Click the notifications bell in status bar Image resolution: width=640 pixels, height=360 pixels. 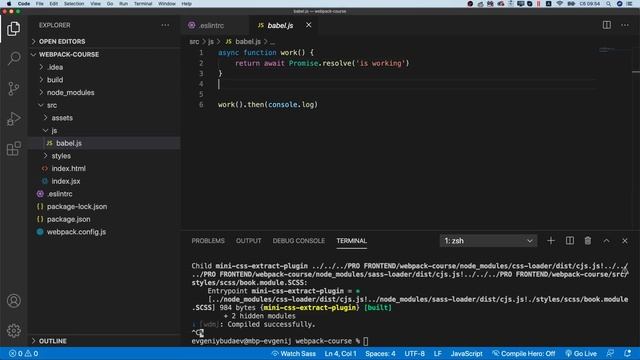pos(627,353)
